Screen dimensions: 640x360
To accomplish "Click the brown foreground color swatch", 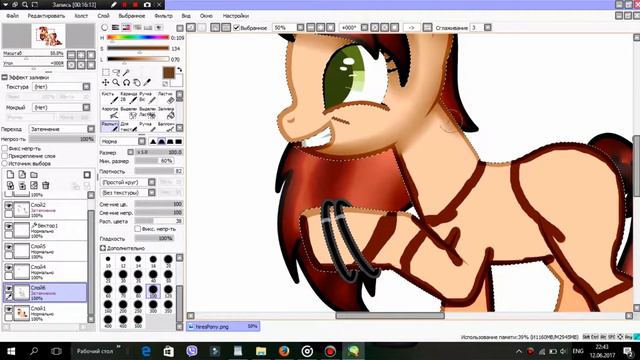I will pyautogui.click(x=169, y=73).
